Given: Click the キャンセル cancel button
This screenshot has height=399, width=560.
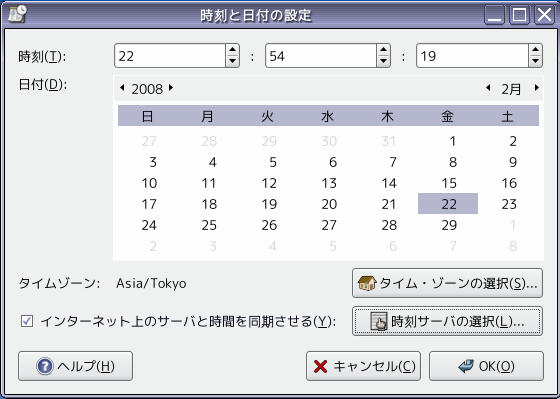Looking at the screenshot, I should (x=363, y=366).
